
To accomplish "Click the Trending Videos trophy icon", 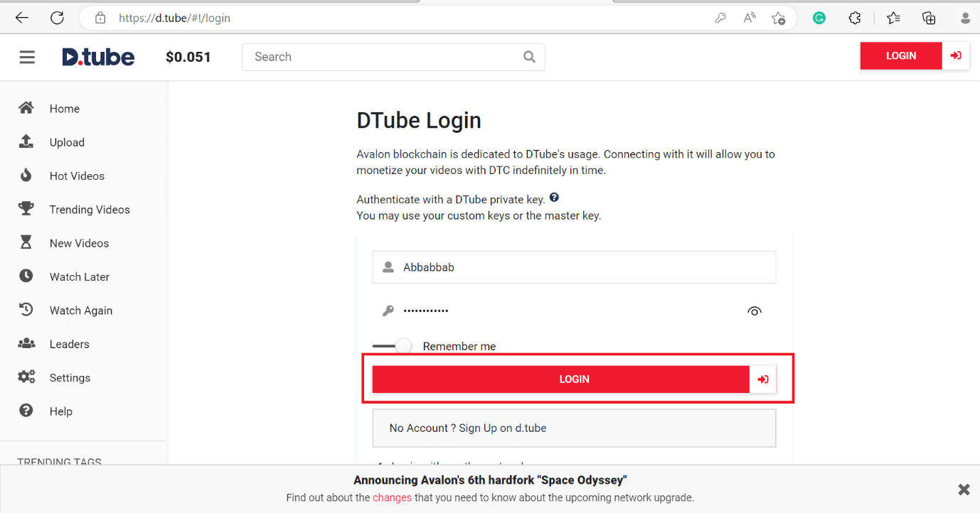I will point(26,209).
